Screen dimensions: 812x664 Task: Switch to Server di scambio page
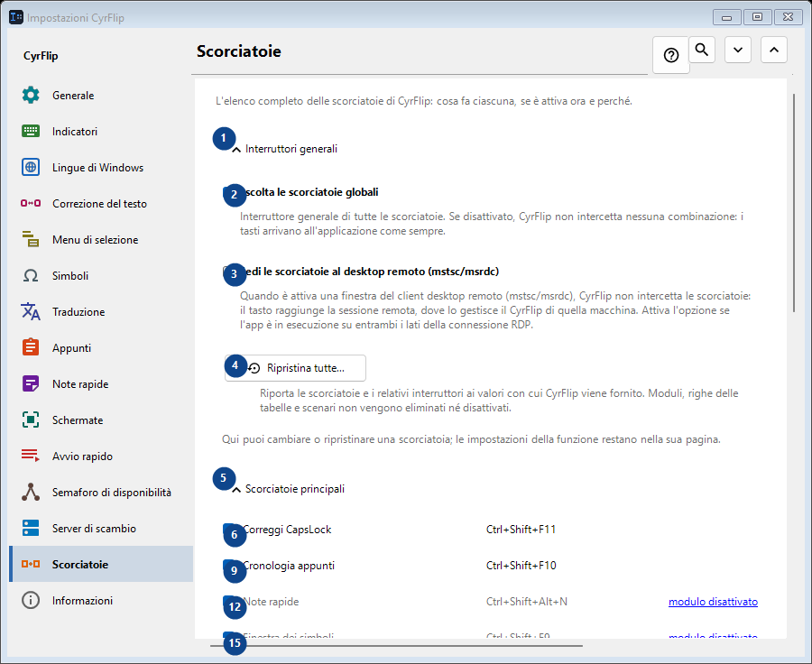[101, 529]
